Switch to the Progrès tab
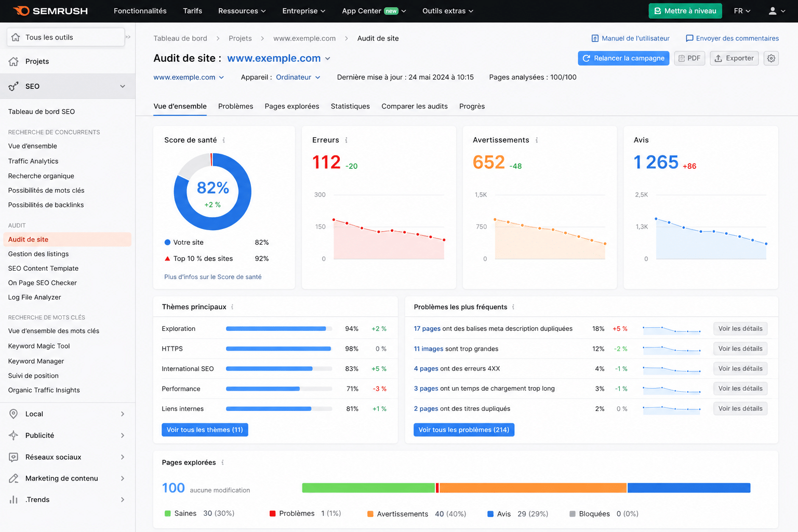The height and width of the screenshot is (532, 798). click(x=472, y=106)
